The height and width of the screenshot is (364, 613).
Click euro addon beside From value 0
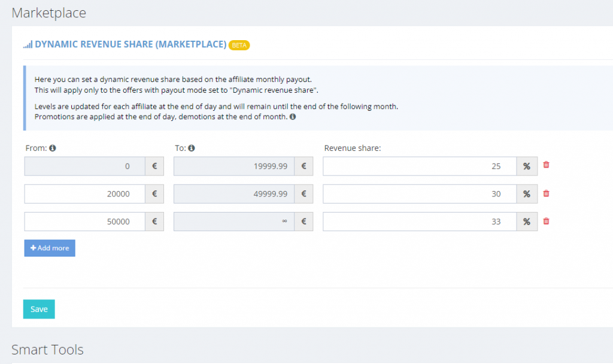(154, 166)
